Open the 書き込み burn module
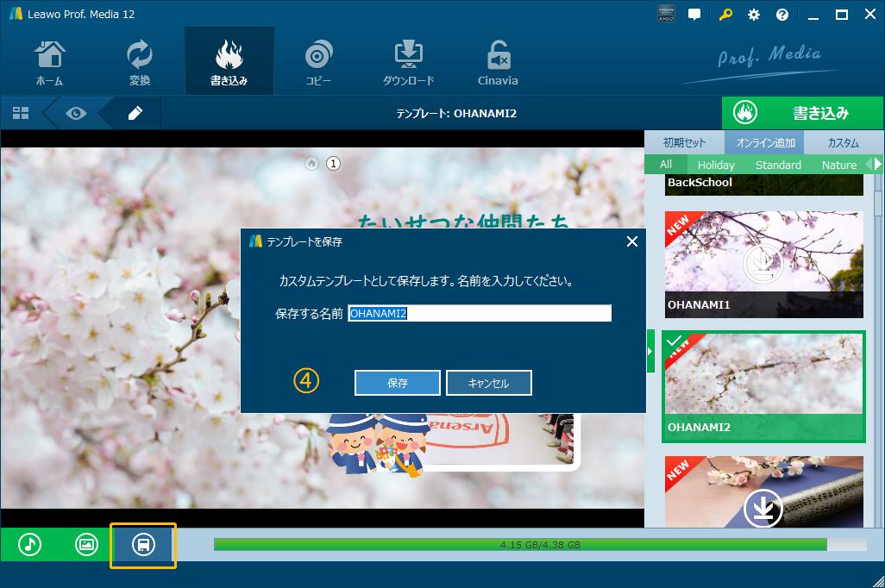 pos(229,62)
